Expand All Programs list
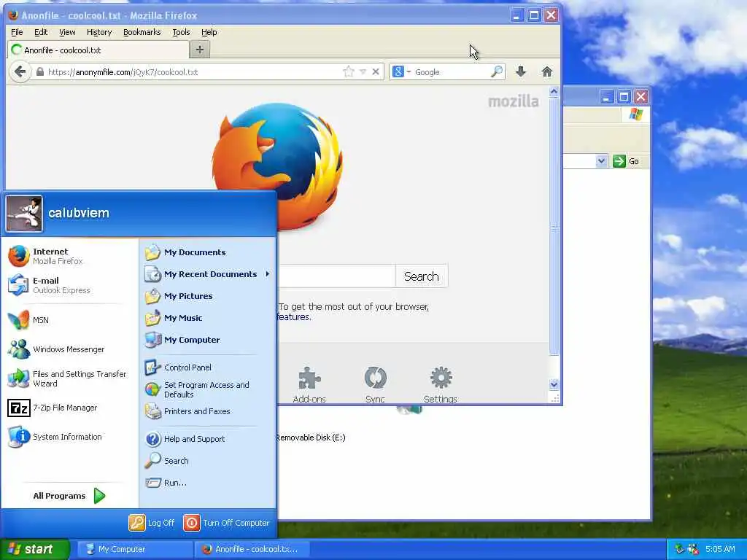This screenshot has height=560, width=747. coord(69,496)
